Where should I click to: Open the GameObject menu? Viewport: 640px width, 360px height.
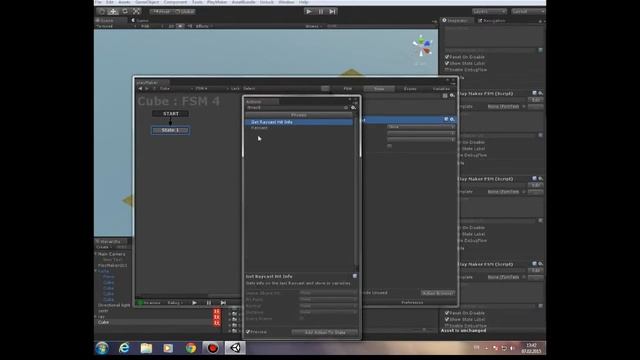pos(147,2)
